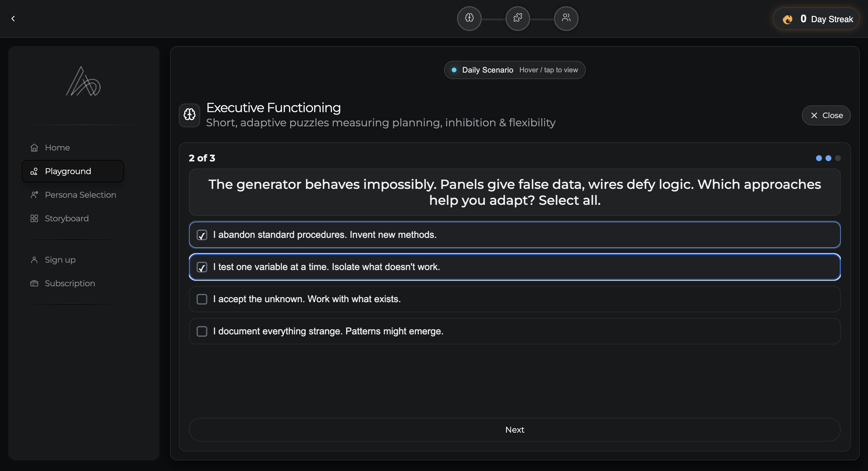
Task: Click the brain step icon at top
Action: [x=469, y=18]
